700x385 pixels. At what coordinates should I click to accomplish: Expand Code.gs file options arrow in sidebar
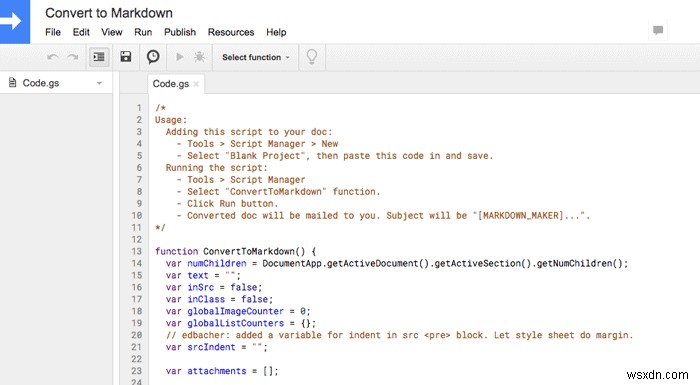[99, 83]
